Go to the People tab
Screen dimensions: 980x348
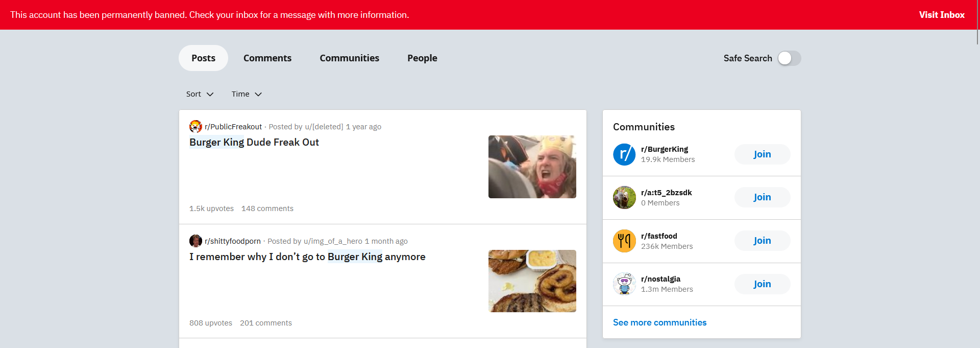[422, 58]
